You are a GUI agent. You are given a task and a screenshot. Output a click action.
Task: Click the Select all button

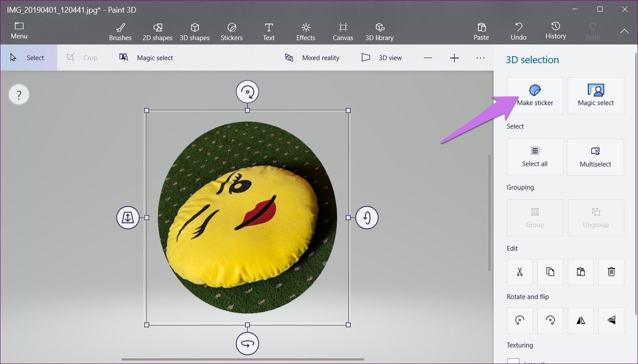535,157
